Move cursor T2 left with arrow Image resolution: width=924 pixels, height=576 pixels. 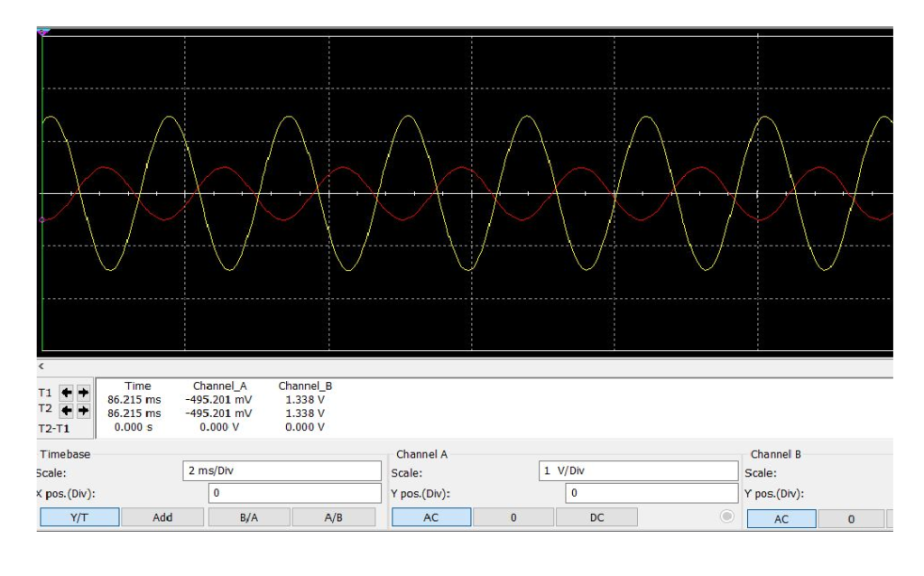click(x=67, y=411)
